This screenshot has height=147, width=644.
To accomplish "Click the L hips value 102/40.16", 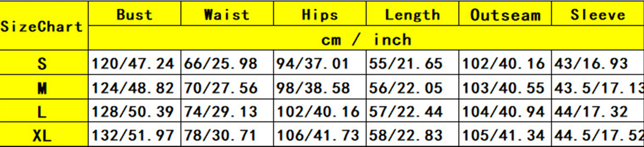I will click(x=318, y=112).
